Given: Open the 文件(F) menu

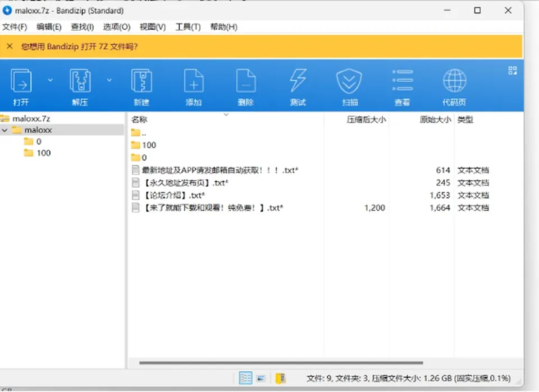Looking at the screenshot, I should point(15,27).
